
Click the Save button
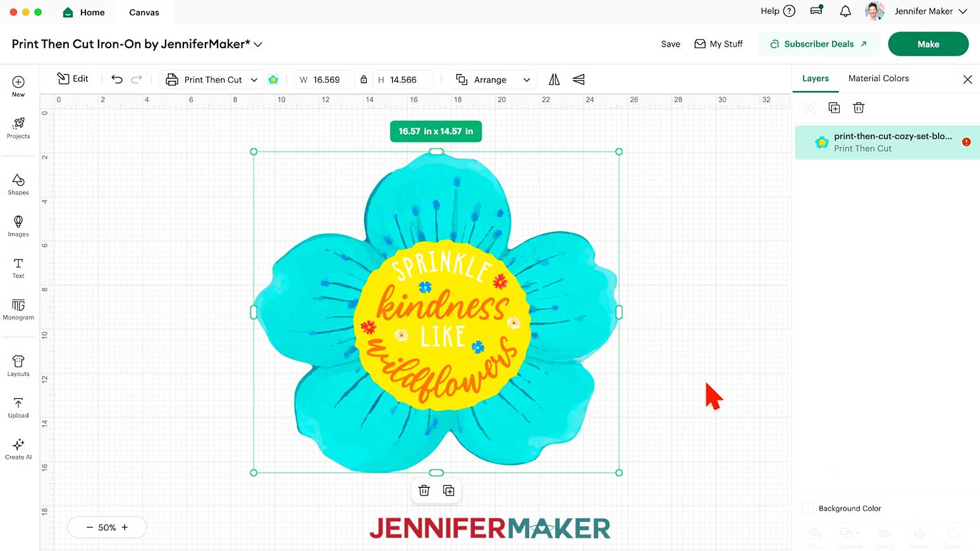[x=671, y=44]
